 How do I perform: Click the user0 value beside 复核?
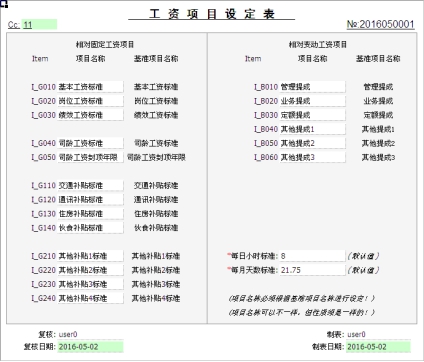click(x=68, y=334)
